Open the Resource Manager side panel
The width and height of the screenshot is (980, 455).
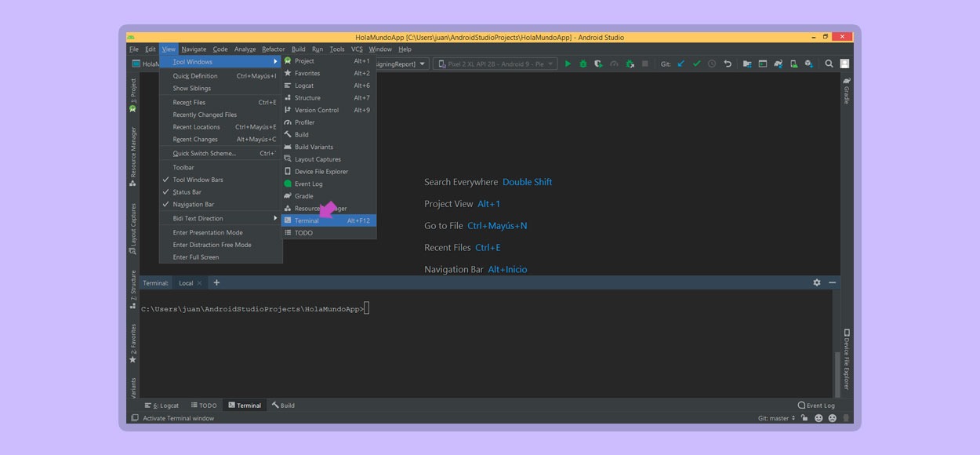tap(133, 156)
